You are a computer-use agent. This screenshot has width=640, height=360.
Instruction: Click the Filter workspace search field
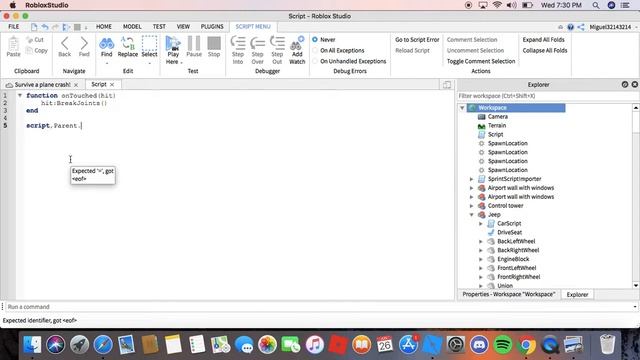click(547, 96)
